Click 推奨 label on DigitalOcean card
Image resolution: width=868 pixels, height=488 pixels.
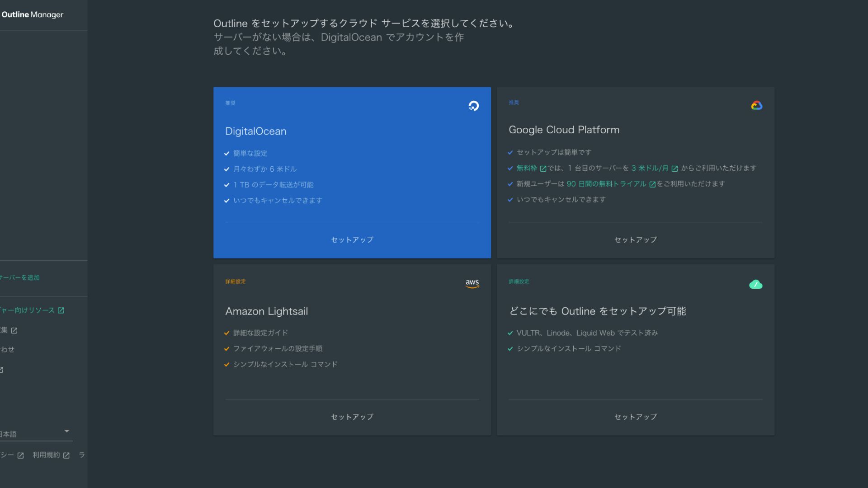point(231,103)
